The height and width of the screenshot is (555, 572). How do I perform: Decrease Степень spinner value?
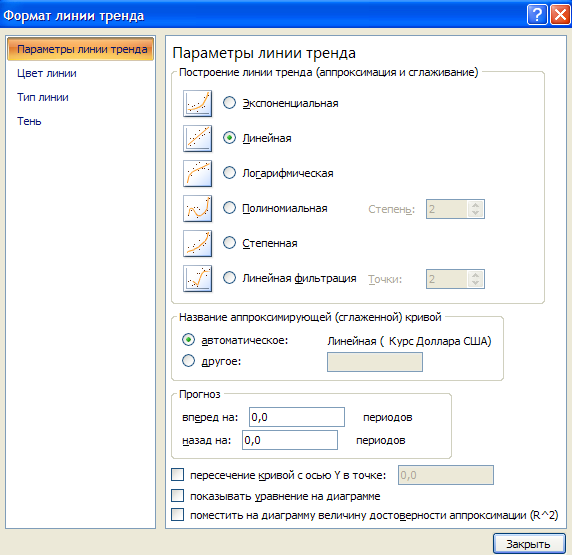pyautogui.click(x=475, y=213)
